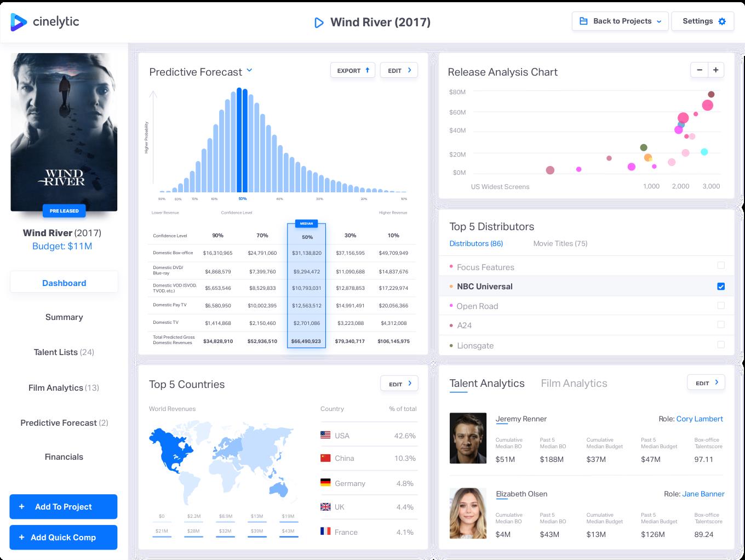The width and height of the screenshot is (745, 560).
Task: Tick the Lionsgate checkbox
Action: coord(721,345)
